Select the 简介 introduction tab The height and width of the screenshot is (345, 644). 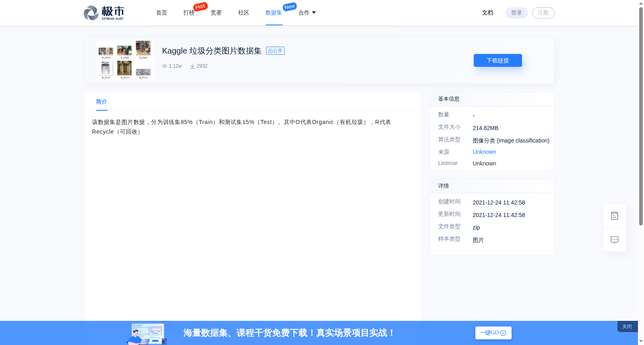pos(101,102)
